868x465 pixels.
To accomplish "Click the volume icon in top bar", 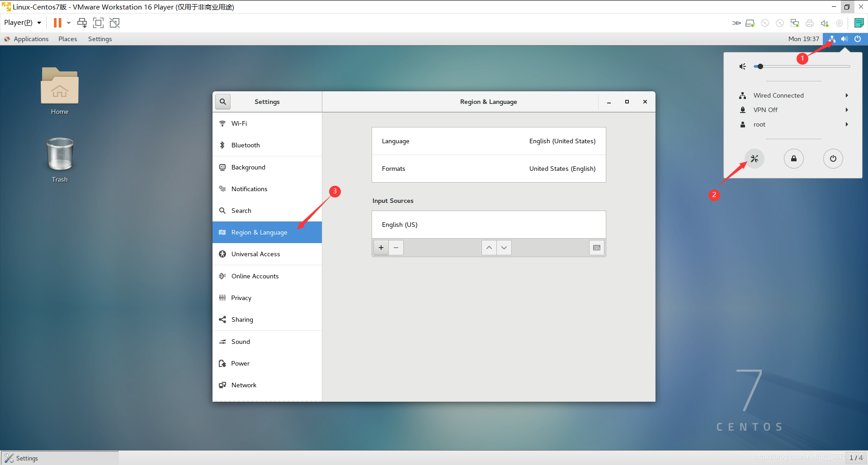I will pyautogui.click(x=844, y=39).
